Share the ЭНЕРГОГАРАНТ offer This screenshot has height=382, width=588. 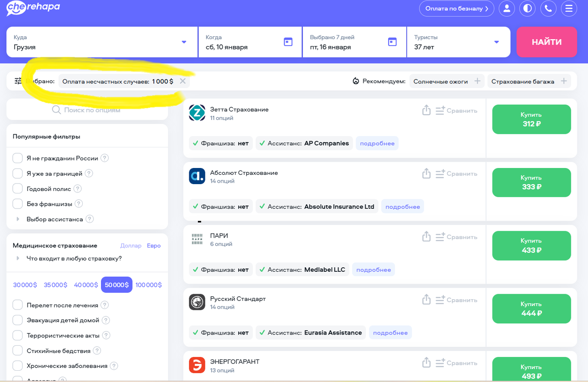tap(426, 363)
